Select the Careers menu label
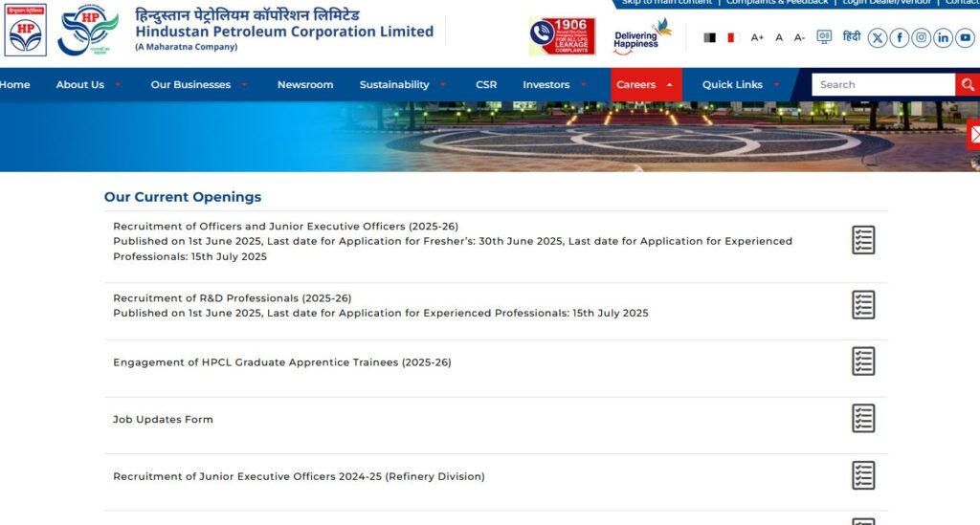Image resolution: width=980 pixels, height=525 pixels. (635, 84)
